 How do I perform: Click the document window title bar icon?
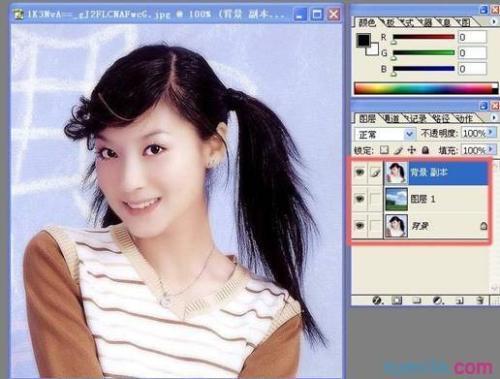click(x=18, y=14)
